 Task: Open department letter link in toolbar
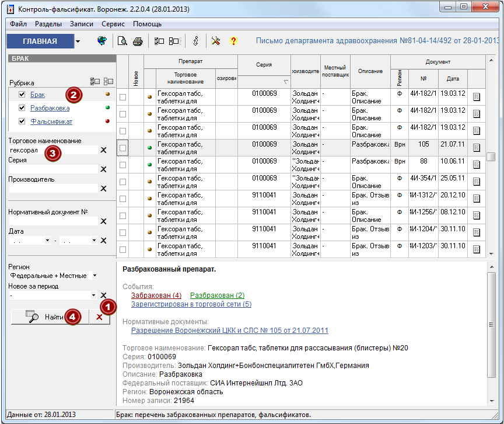pyautogui.click(x=377, y=41)
